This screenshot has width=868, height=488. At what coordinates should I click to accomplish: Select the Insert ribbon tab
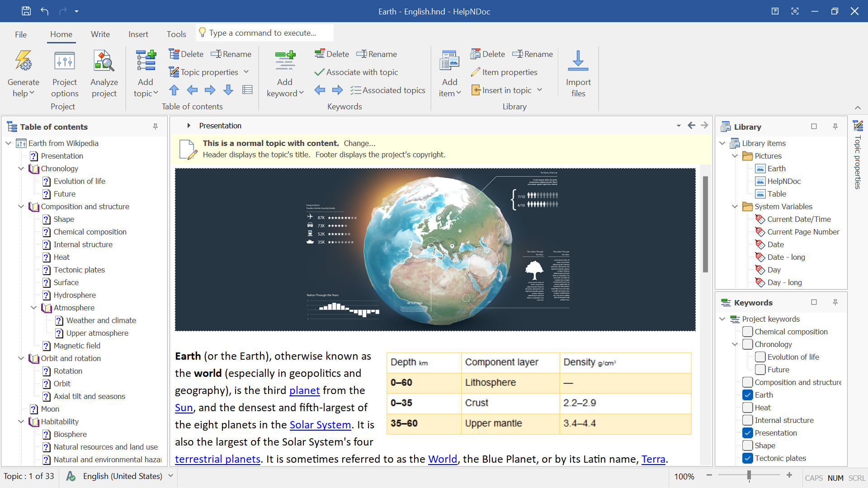[x=137, y=34]
